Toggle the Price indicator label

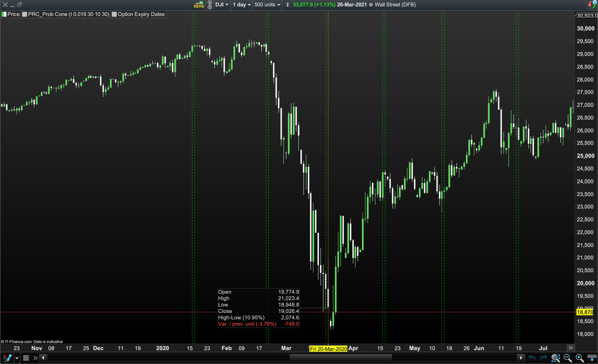coord(11,14)
